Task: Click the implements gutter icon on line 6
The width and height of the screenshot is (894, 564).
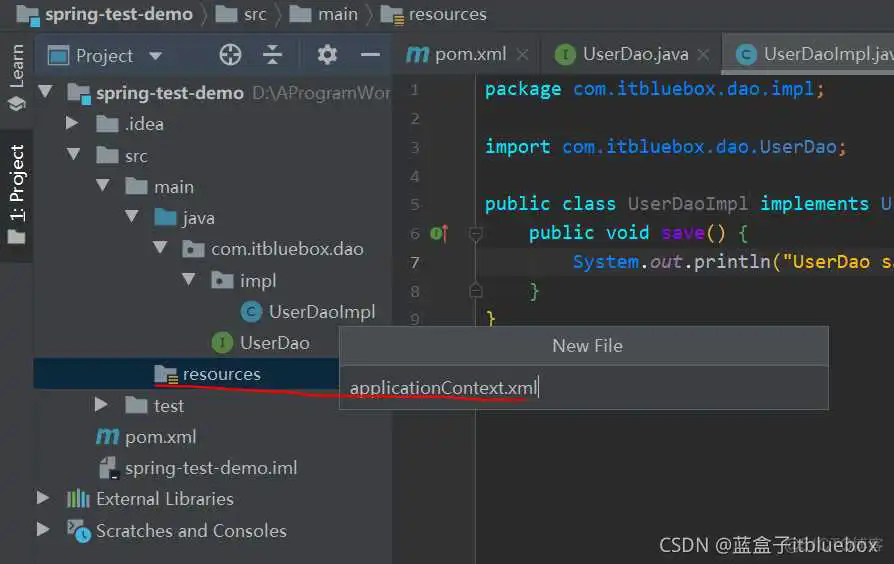Action: [438, 233]
